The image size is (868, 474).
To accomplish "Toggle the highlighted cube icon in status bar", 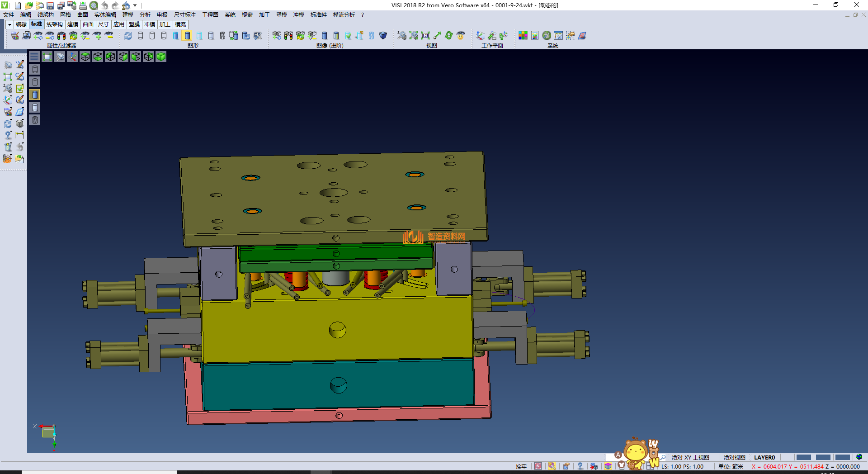I will point(608,466).
